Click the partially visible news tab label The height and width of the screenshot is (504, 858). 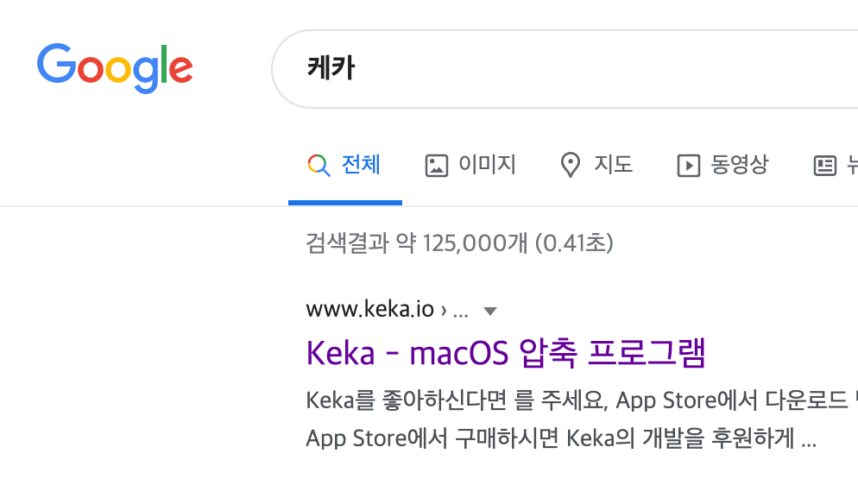pos(852,165)
